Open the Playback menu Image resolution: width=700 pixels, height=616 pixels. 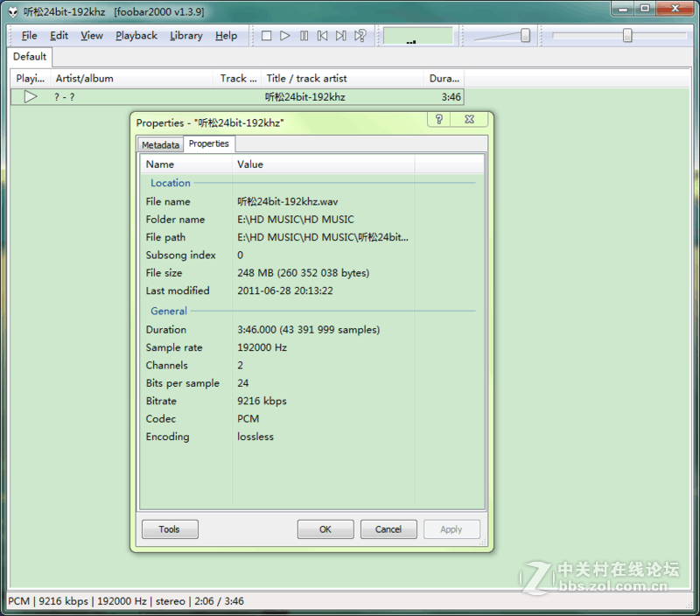click(136, 36)
